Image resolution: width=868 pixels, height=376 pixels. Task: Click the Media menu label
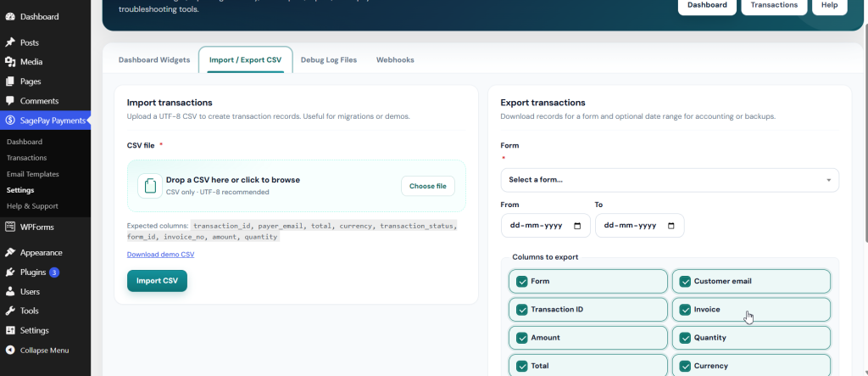(31, 62)
